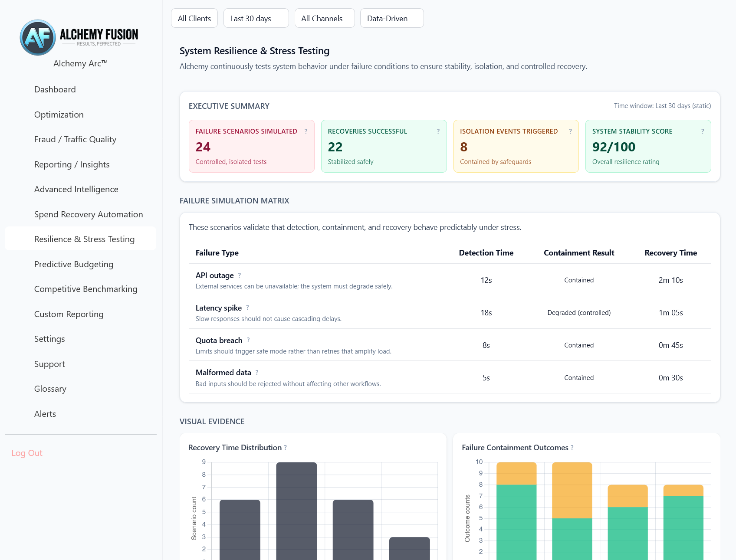Viewport: 736px width, 560px height.
Task: Open help tooltip for Isolation Events Triggered
Action: coord(570,131)
